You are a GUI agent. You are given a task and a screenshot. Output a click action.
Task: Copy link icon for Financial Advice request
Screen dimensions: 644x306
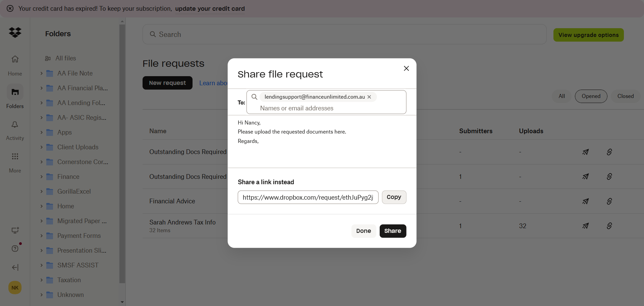point(609,201)
